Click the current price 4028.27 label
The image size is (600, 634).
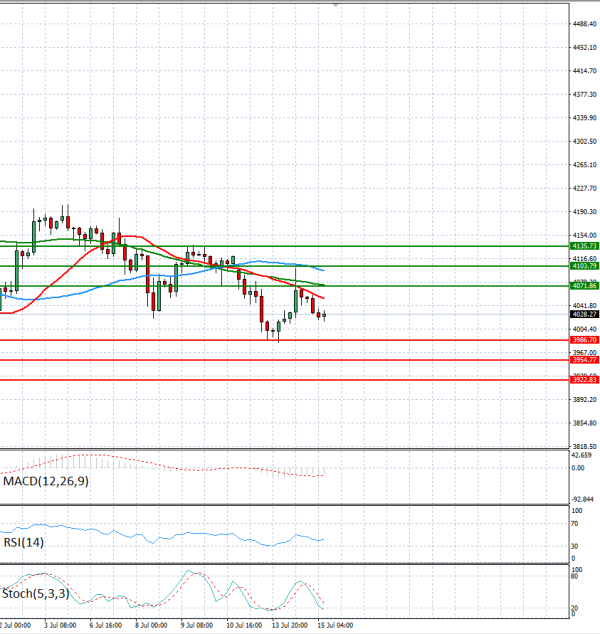(584, 314)
